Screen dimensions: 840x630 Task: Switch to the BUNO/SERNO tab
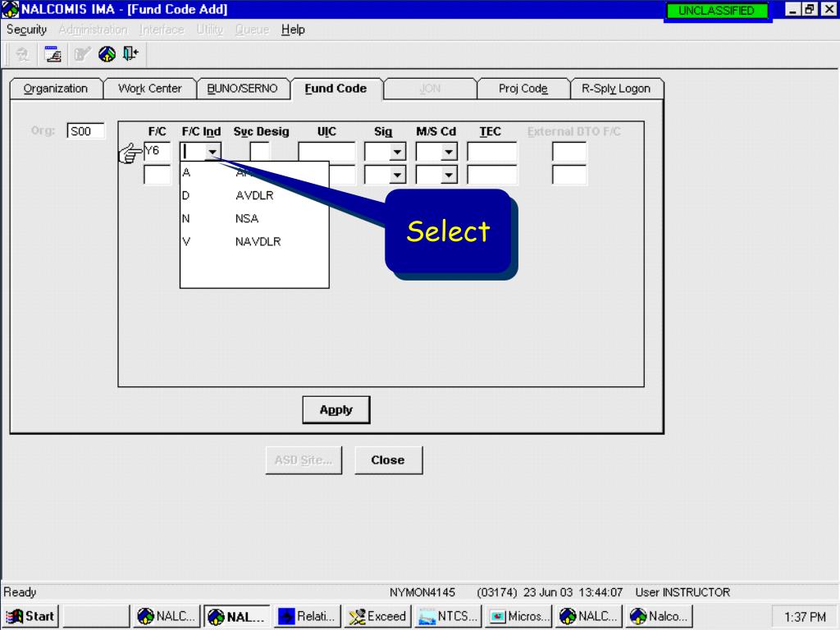242,89
